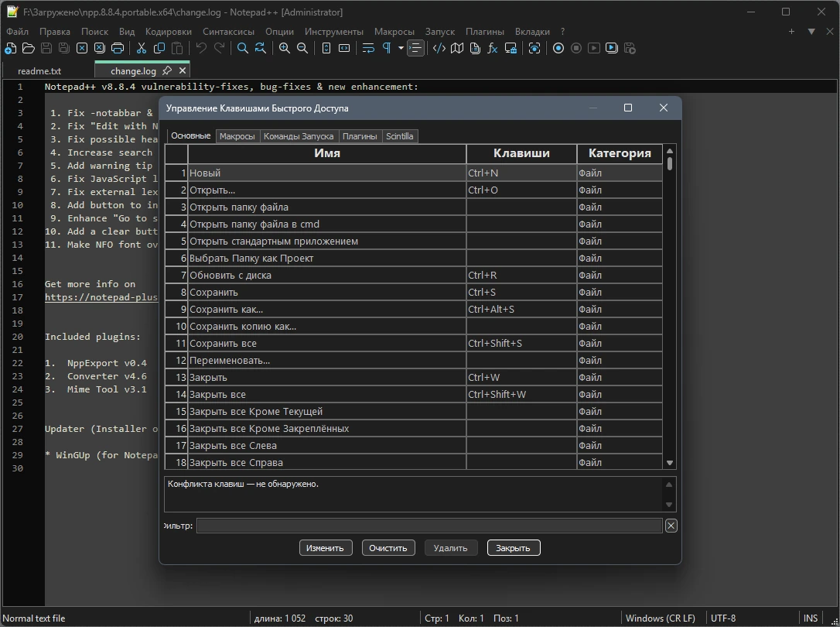This screenshot has height=627, width=840.
Task: Select the row Закрыть все Кроме Закреплённых
Action: 414,428
